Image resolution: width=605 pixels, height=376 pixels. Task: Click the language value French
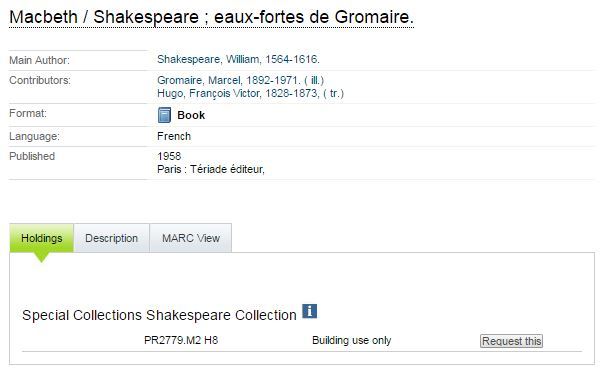(x=174, y=136)
